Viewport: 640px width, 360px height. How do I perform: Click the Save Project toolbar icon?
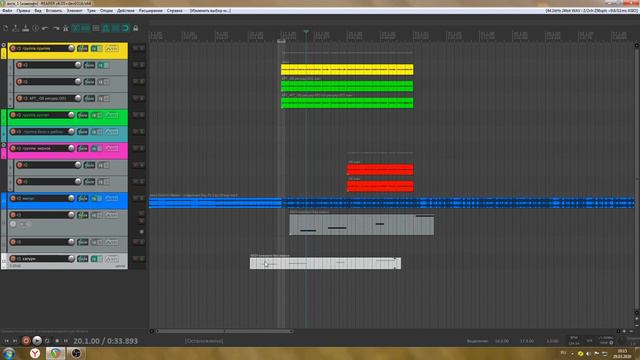(26, 28)
